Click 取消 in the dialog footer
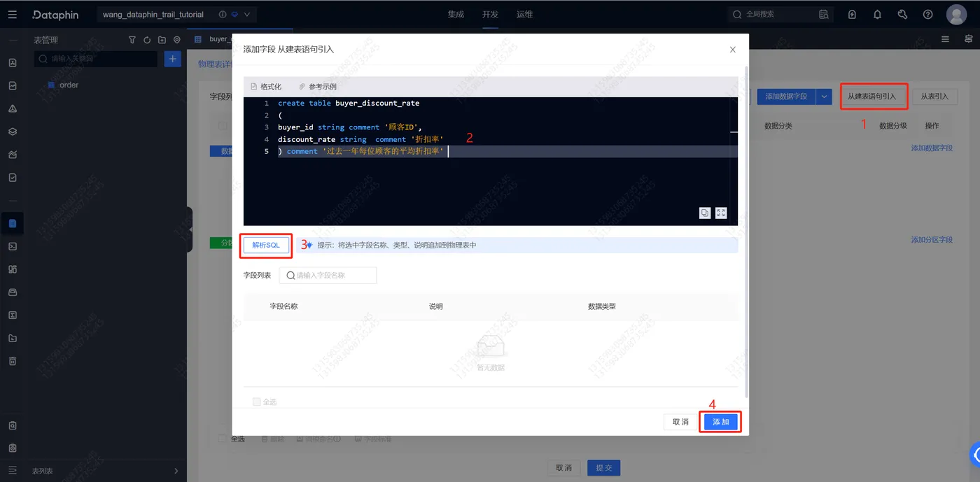980x482 pixels. click(x=680, y=422)
